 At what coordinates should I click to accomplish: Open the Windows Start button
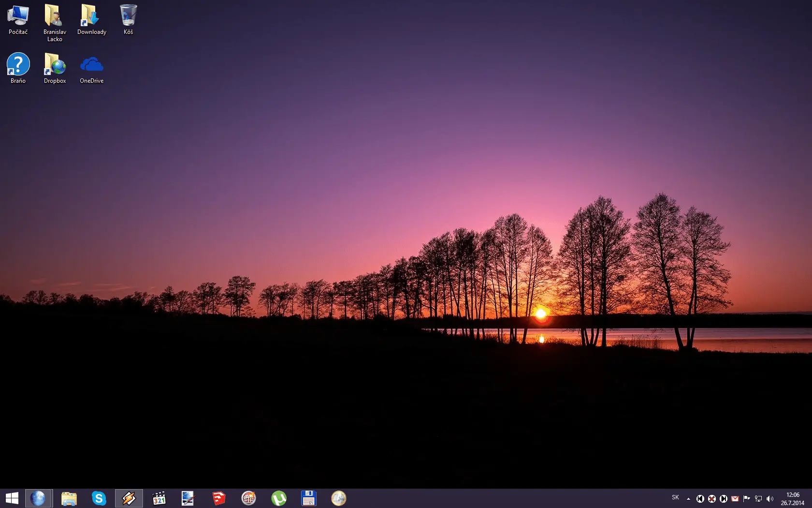coord(12,498)
